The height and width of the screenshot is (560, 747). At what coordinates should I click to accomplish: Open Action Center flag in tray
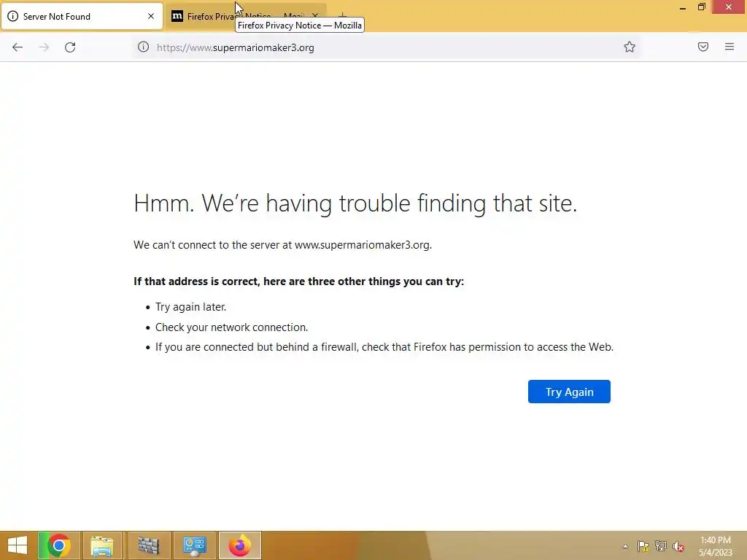coord(643,546)
